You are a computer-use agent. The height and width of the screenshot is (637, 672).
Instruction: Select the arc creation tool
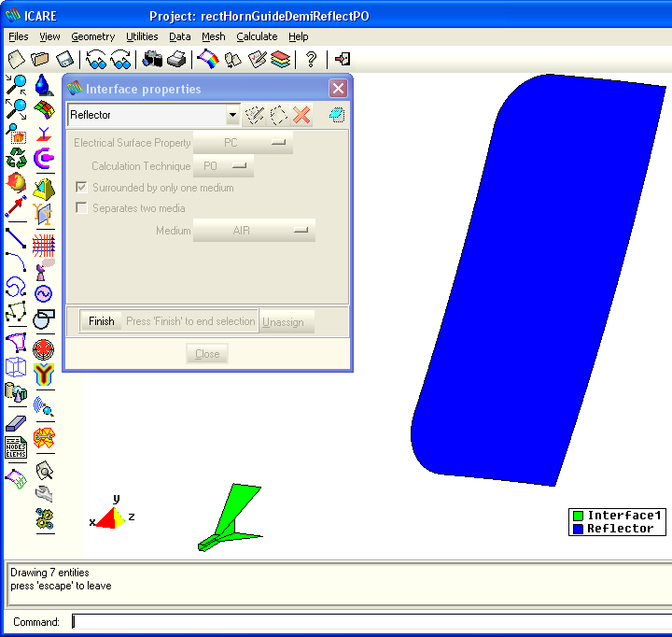click(x=16, y=262)
